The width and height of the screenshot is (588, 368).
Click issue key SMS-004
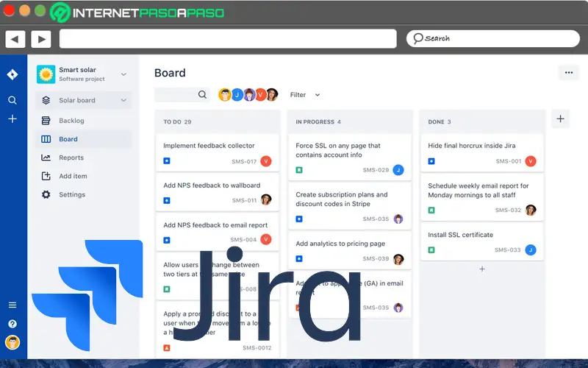(x=243, y=240)
